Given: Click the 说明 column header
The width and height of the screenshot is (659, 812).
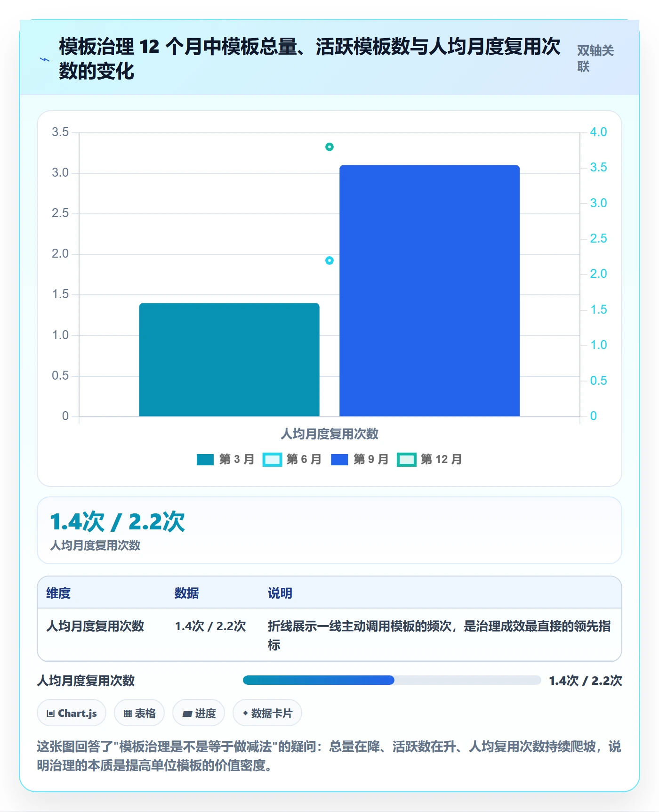Looking at the screenshot, I should click(x=280, y=593).
